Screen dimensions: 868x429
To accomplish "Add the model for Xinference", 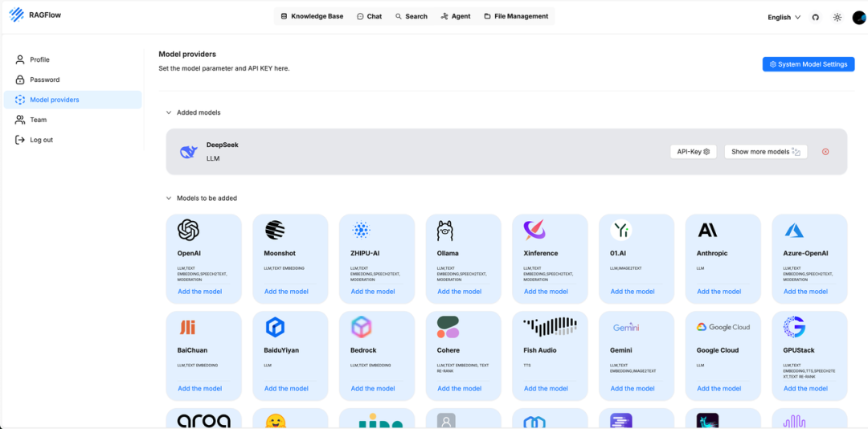I will click(546, 291).
